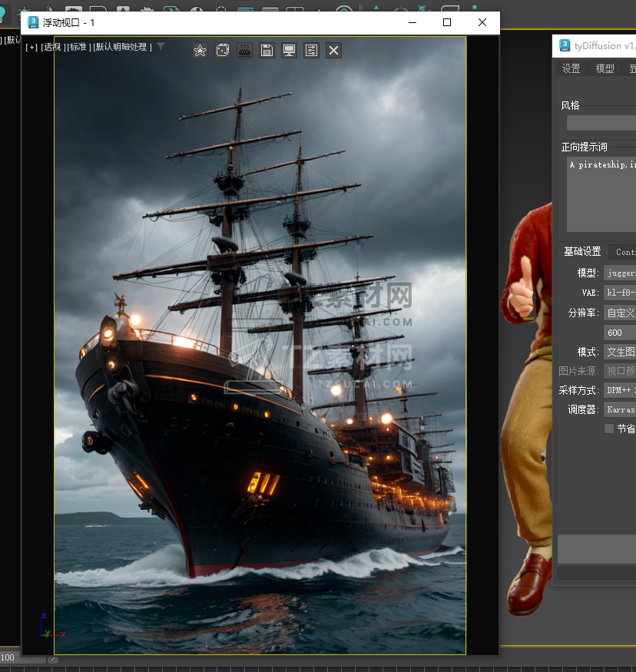Open the 模型 dropdown showing juggernaut
This screenshot has height=672, width=636.
tap(620, 273)
